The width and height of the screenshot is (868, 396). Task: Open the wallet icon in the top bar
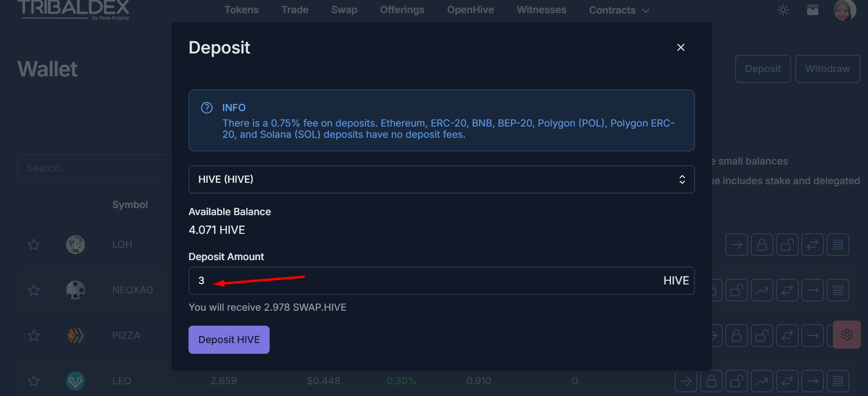[x=813, y=10]
